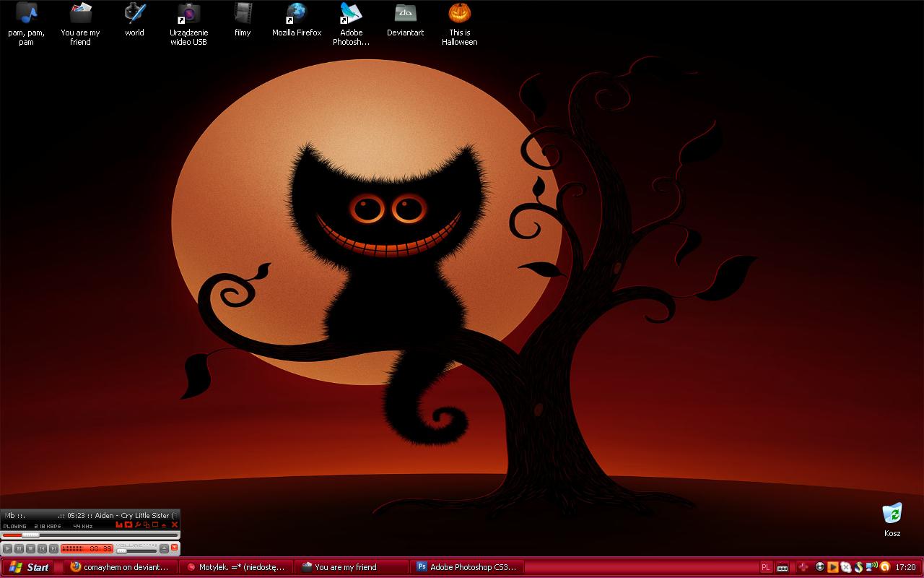Screen dimensions: 924x578
Task: Click the orange play-button tray icon
Action: coord(833,567)
